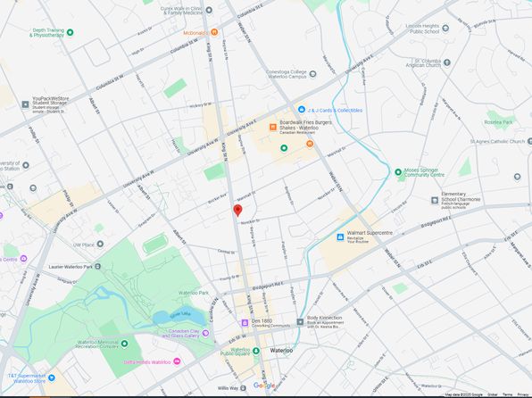Screen dimensions: 532x398
Task: Open the Terms link at map bottom
Action: (x=507, y=394)
